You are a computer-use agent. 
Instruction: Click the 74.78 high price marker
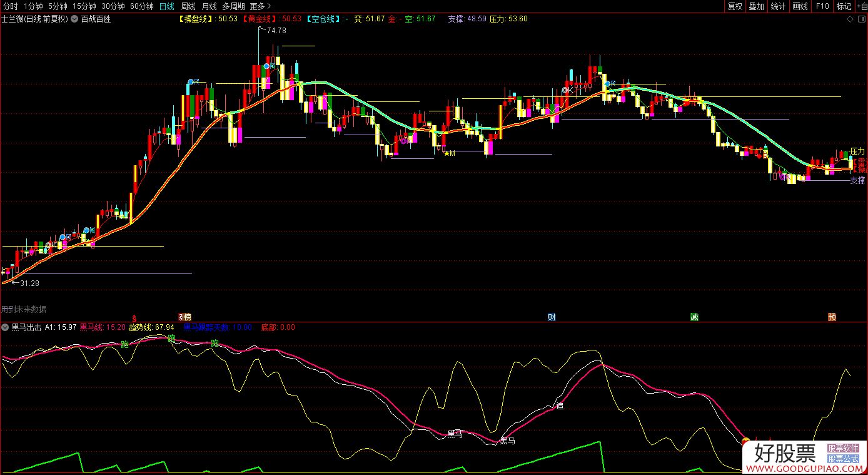[276, 30]
